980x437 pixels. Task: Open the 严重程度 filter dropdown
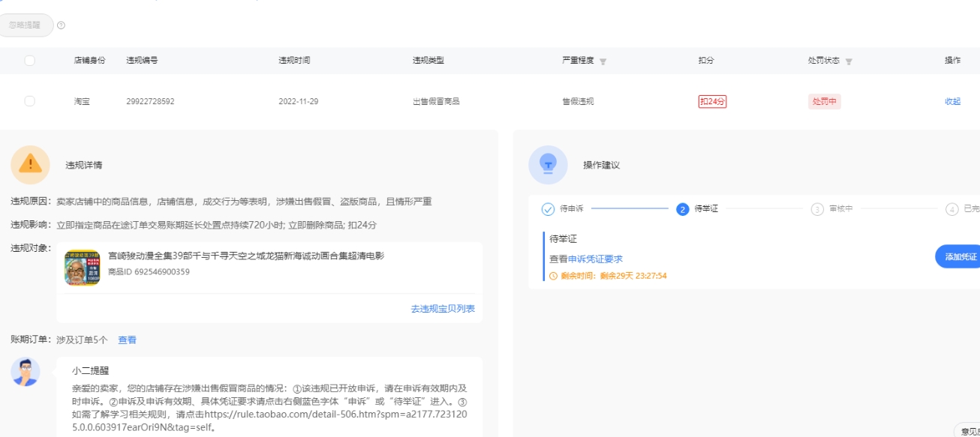[603, 61]
